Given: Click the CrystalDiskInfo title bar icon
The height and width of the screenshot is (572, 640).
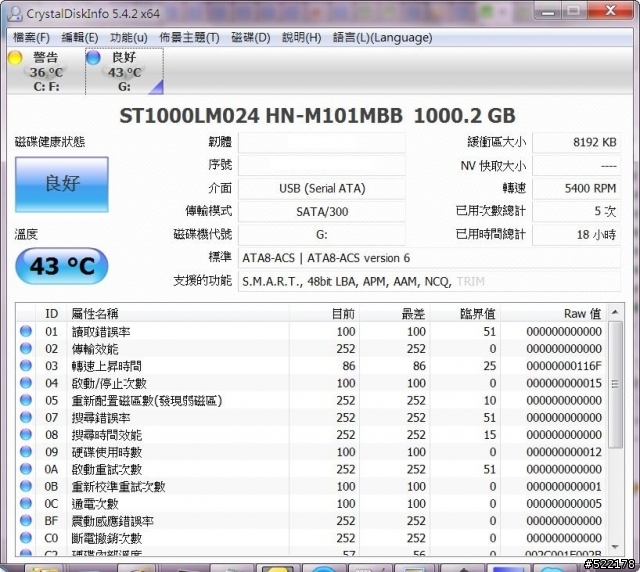Looking at the screenshot, I should click(x=15, y=13).
